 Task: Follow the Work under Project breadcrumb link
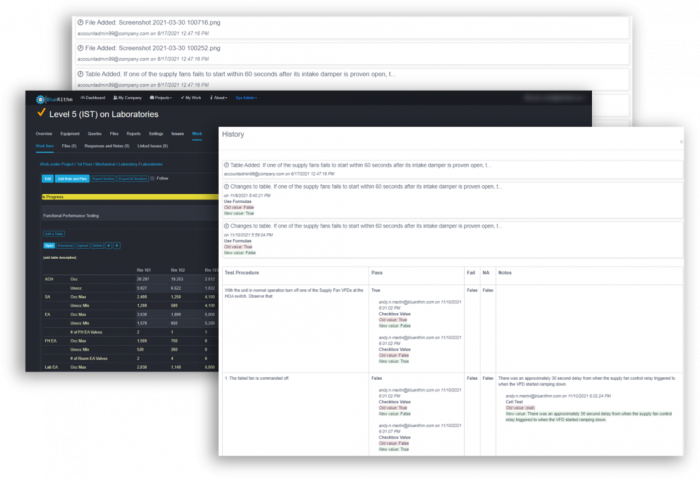tap(57, 164)
